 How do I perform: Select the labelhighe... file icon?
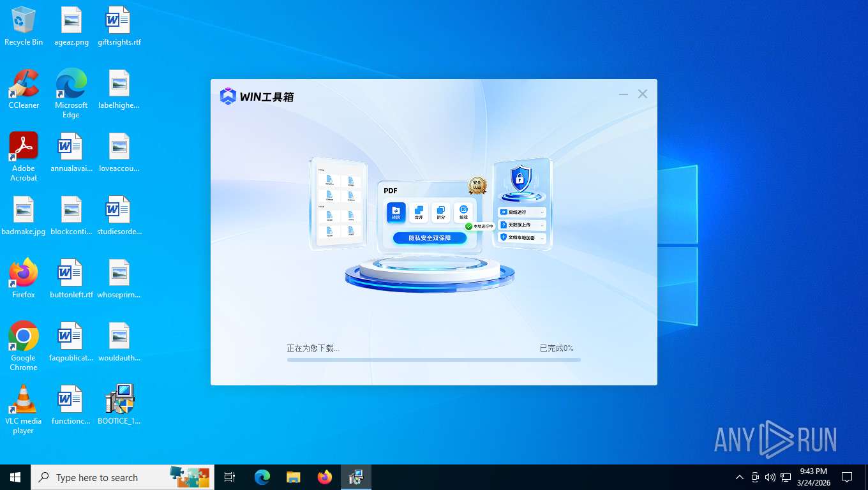point(119,89)
